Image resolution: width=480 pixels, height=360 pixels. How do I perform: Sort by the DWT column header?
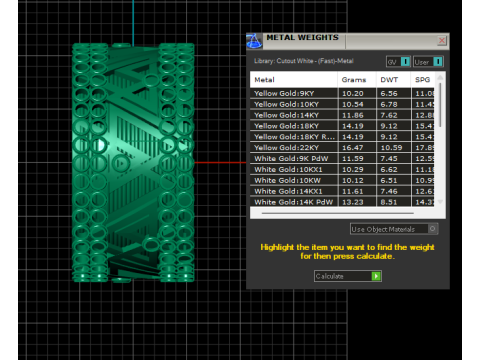[x=393, y=80]
